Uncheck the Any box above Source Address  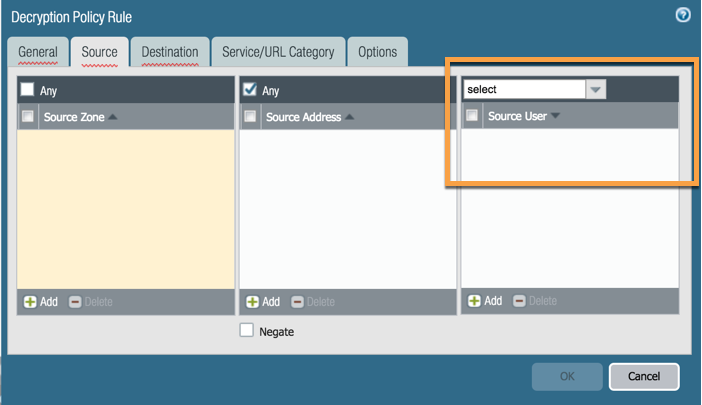point(250,90)
